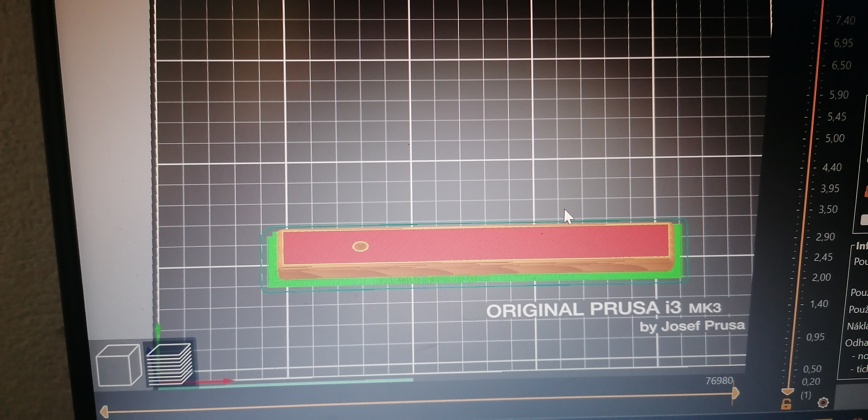Screen dimensions: 868x420
Task: Switch to the sliced layers preview view
Action: pos(170,364)
